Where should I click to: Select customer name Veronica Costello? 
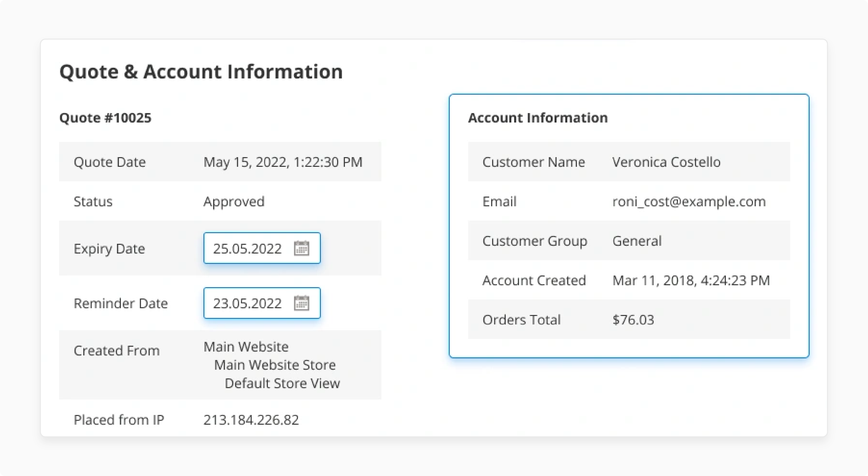pyautogui.click(x=666, y=162)
